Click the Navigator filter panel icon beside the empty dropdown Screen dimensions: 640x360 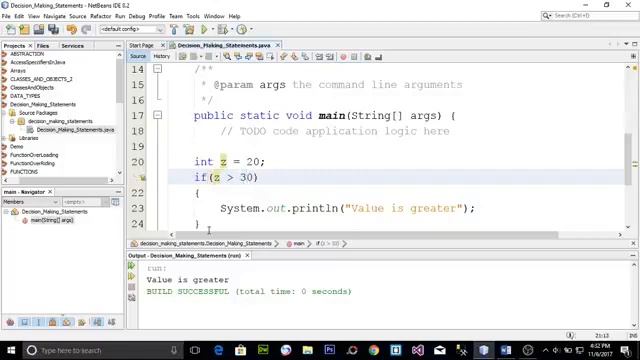pos(116,202)
